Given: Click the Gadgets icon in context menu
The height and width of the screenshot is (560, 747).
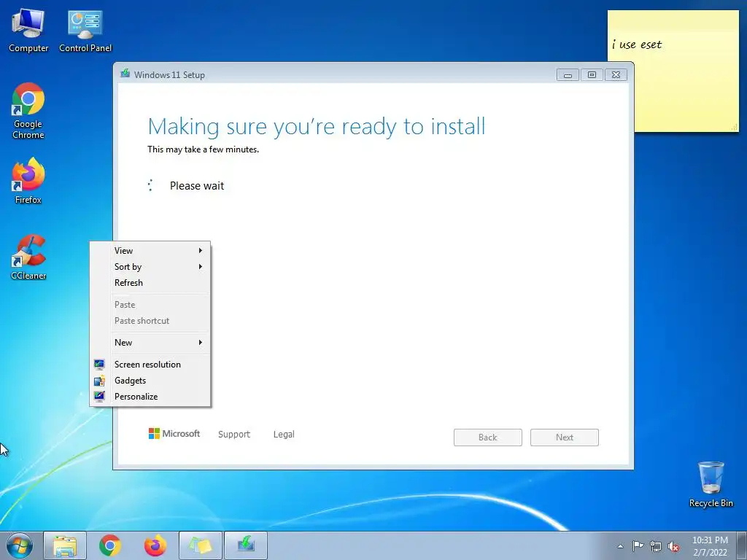Looking at the screenshot, I should (x=99, y=381).
